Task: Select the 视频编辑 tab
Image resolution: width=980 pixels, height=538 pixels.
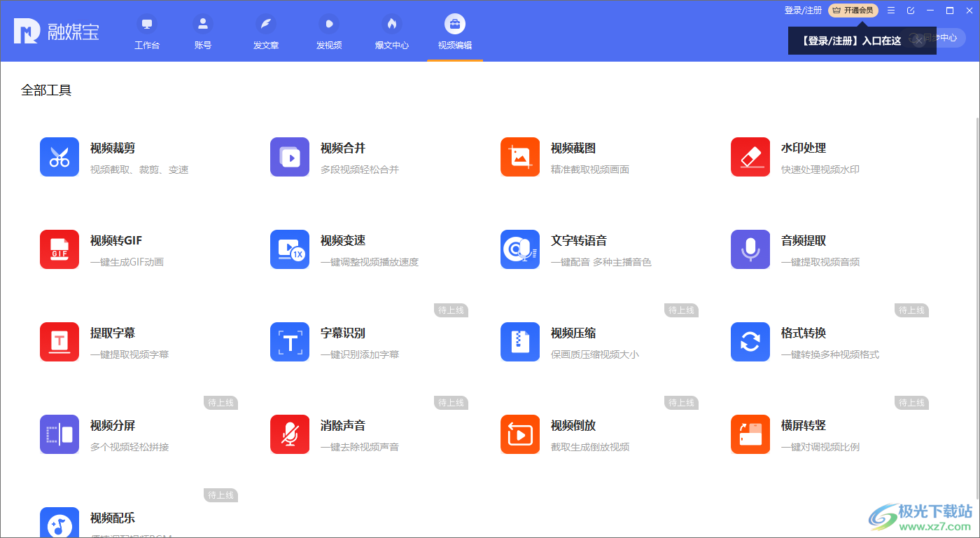Action: [455, 32]
